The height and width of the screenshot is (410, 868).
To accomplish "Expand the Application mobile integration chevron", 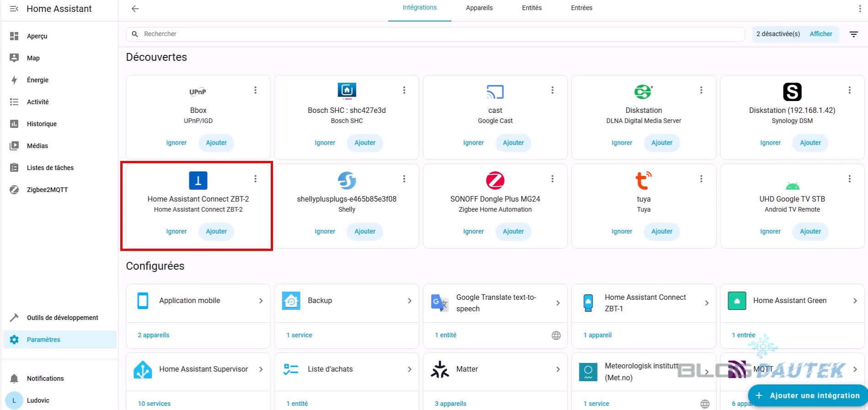I will point(261,301).
